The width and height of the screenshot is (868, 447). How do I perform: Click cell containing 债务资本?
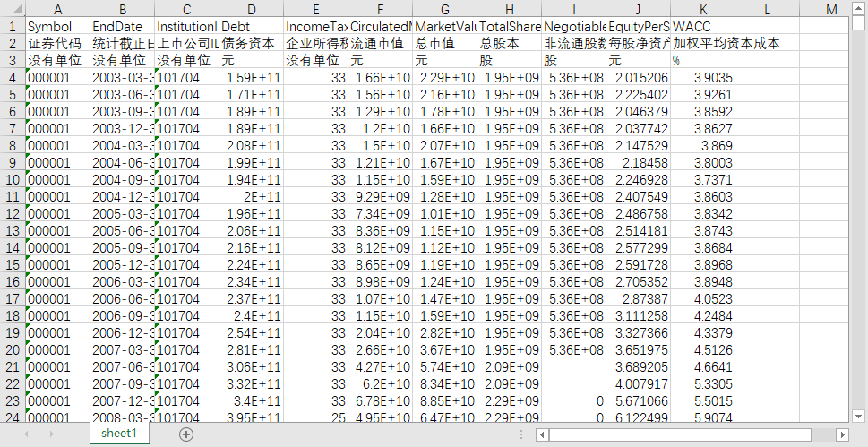click(252, 43)
